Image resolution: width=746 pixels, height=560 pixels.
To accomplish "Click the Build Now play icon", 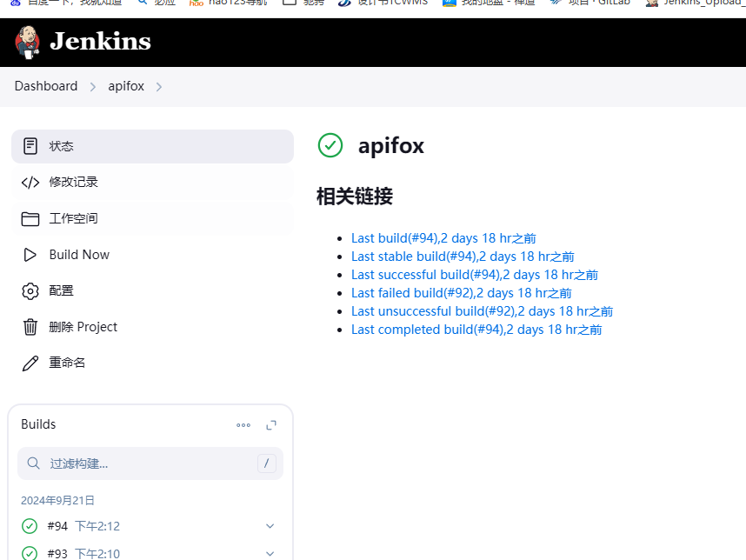I will pyautogui.click(x=30, y=255).
